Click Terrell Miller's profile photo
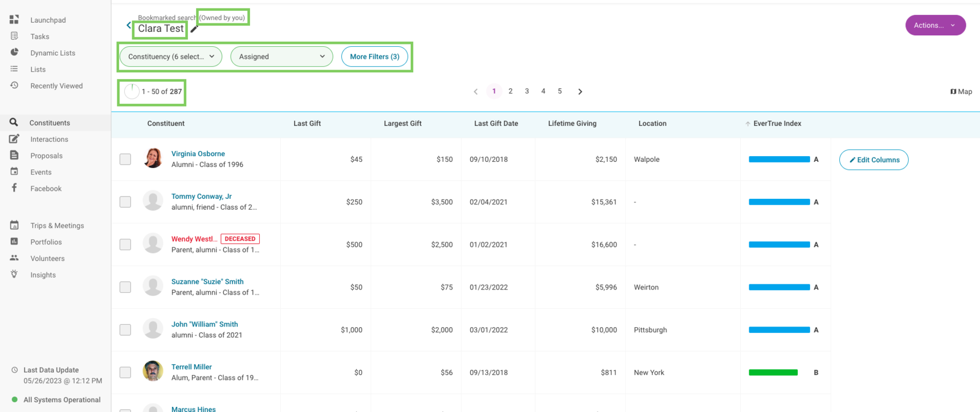980x412 pixels. click(153, 371)
